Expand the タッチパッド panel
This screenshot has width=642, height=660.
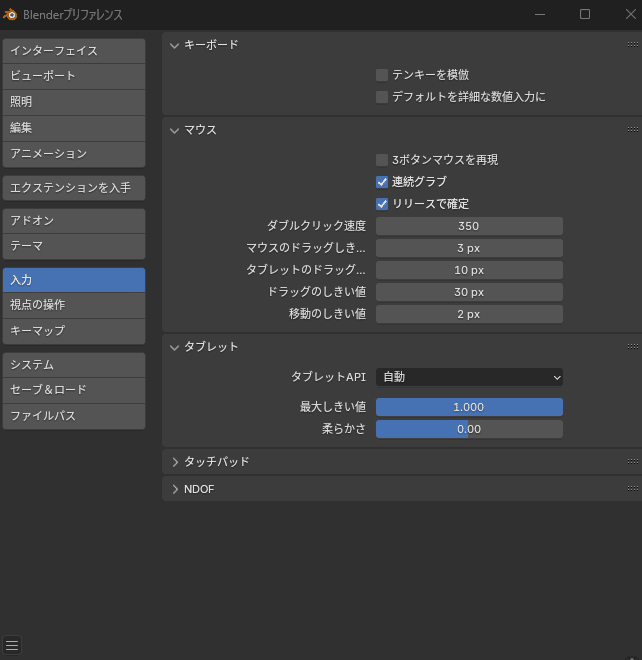pyautogui.click(x=175, y=462)
